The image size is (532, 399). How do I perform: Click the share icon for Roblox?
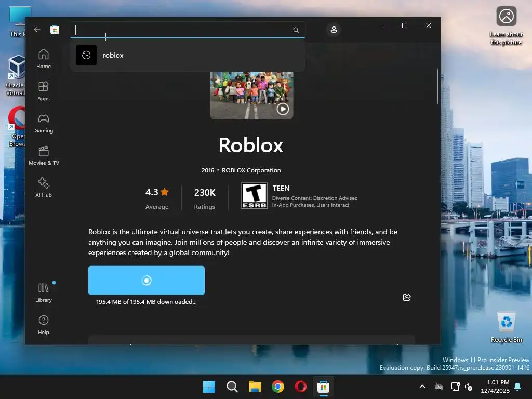point(406,297)
